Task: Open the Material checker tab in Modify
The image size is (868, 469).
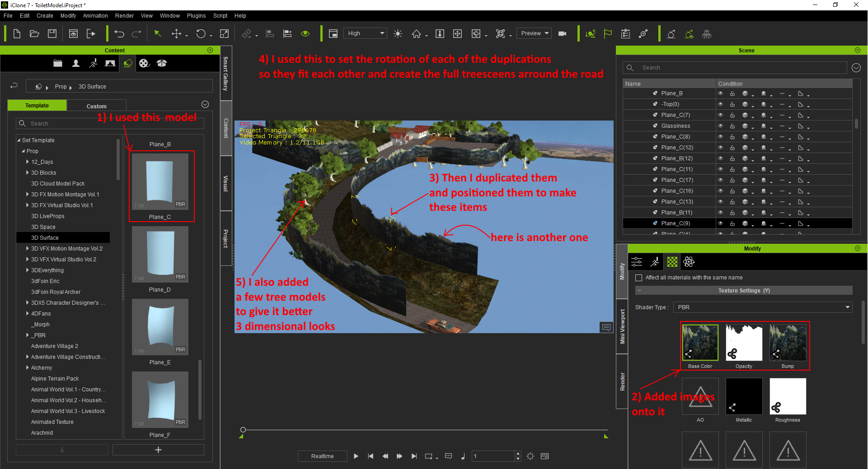Action: coord(672,262)
